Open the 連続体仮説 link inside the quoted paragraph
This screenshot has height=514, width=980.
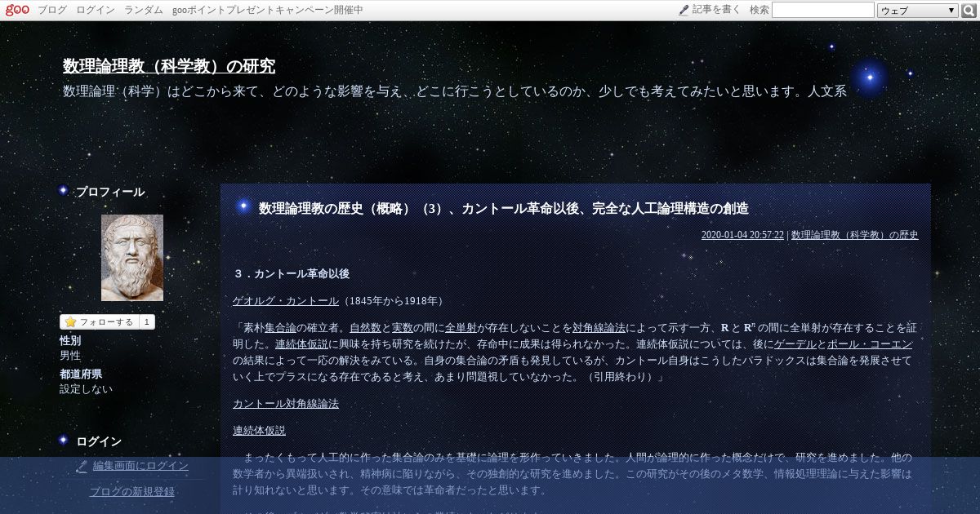pyautogui.click(x=301, y=344)
